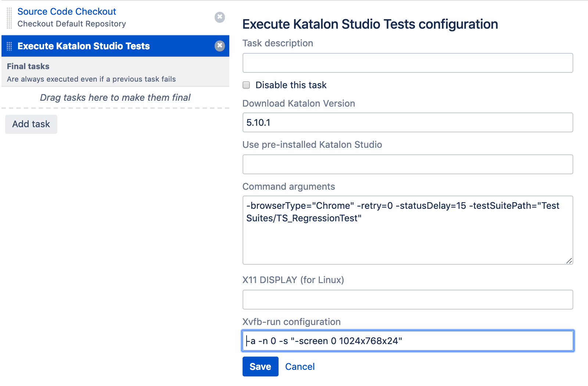Click the X11 DISPLAY (for Linux) label

(x=293, y=280)
